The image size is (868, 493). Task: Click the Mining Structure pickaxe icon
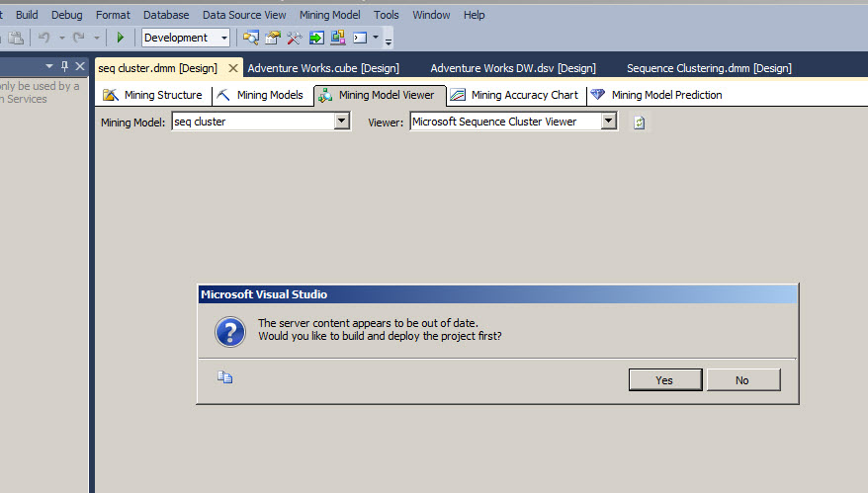[x=111, y=95]
